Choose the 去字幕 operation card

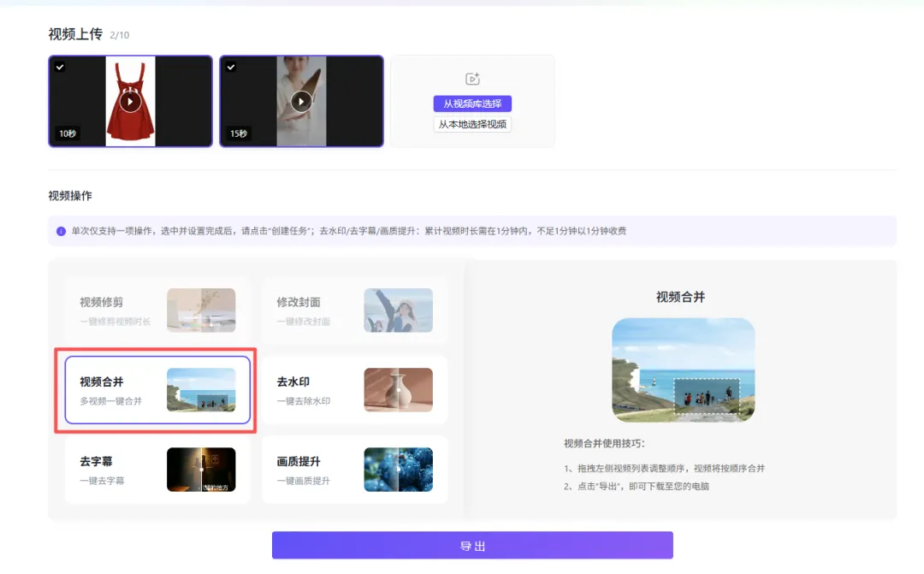pos(157,470)
